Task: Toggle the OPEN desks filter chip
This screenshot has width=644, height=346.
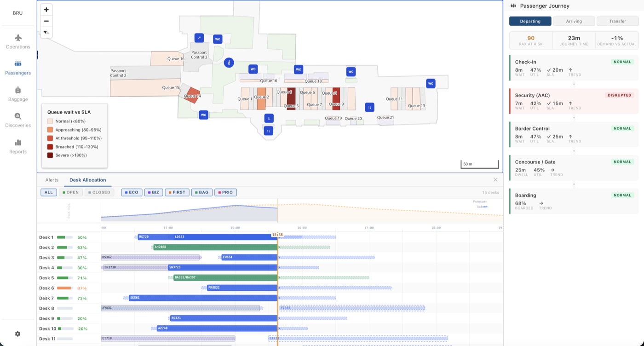Action: [71, 192]
